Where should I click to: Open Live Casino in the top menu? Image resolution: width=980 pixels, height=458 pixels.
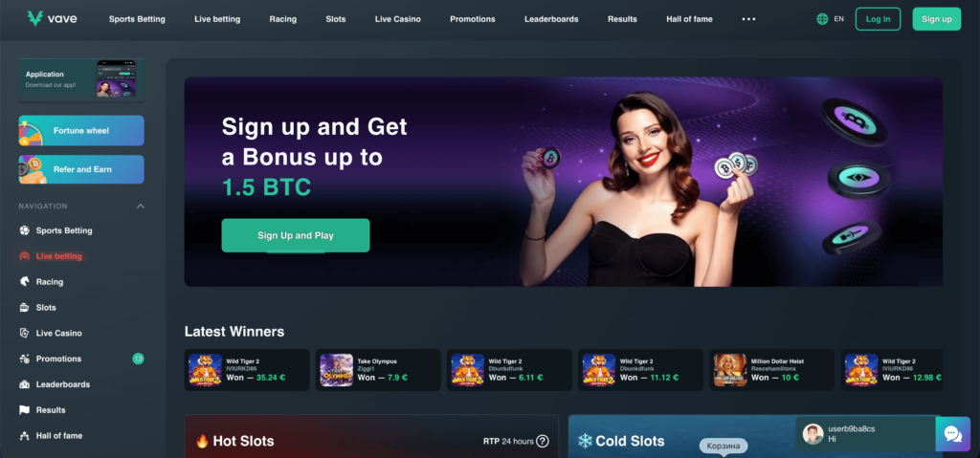coord(397,19)
